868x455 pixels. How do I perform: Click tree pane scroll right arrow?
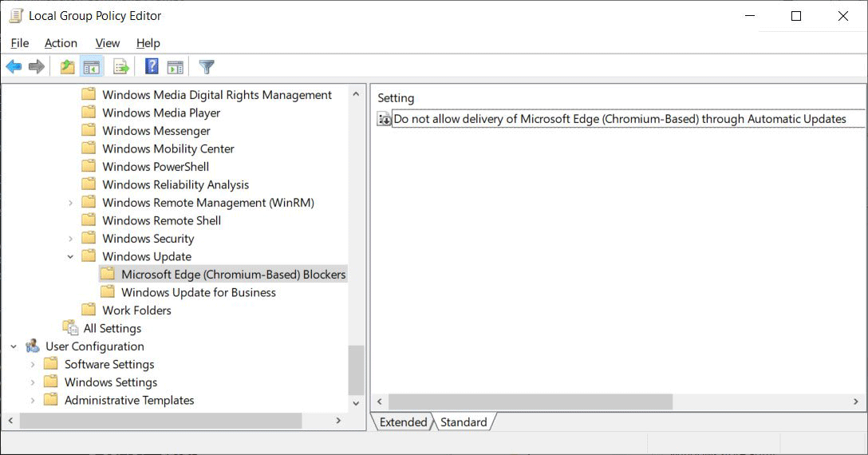[x=339, y=421]
